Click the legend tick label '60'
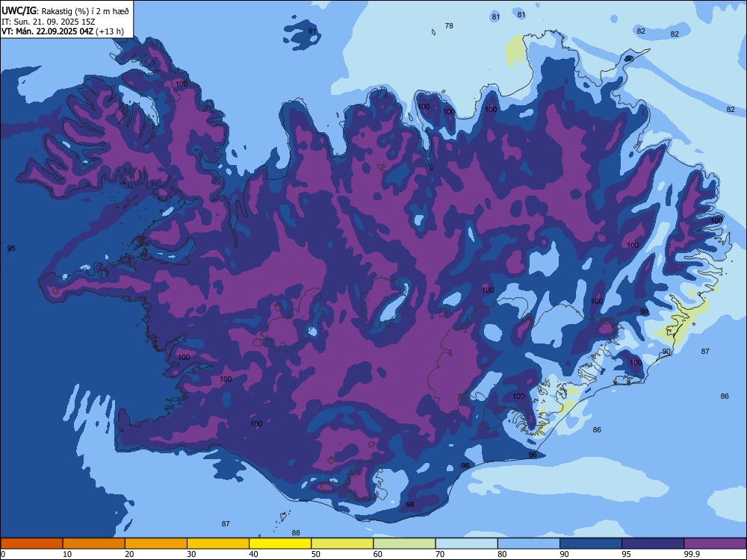 (x=378, y=554)
